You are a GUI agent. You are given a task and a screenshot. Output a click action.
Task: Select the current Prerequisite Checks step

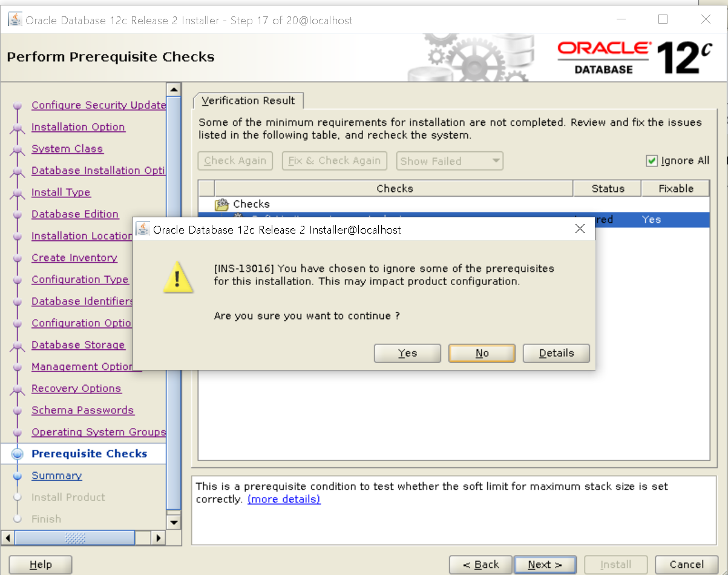(90, 454)
